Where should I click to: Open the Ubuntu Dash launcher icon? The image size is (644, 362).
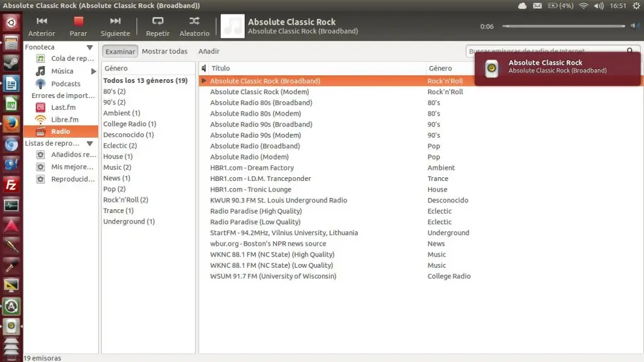click(x=11, y=22)
